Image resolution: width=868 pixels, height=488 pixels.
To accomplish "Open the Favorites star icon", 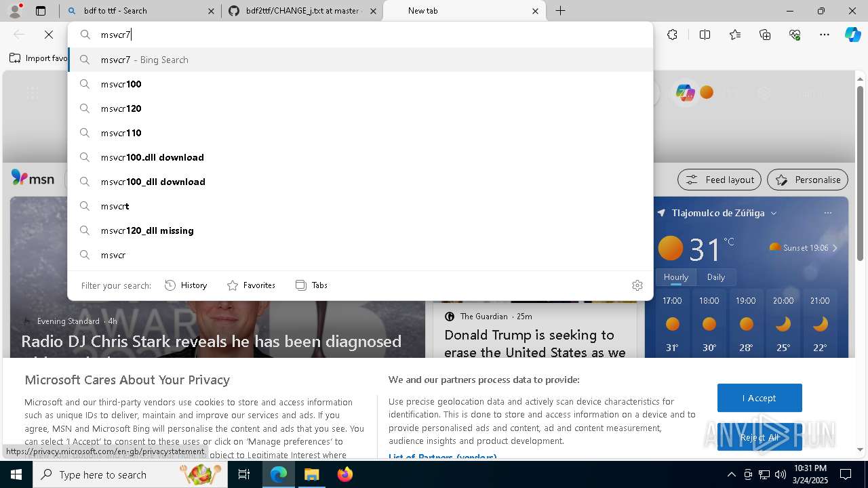I will 735,35.
